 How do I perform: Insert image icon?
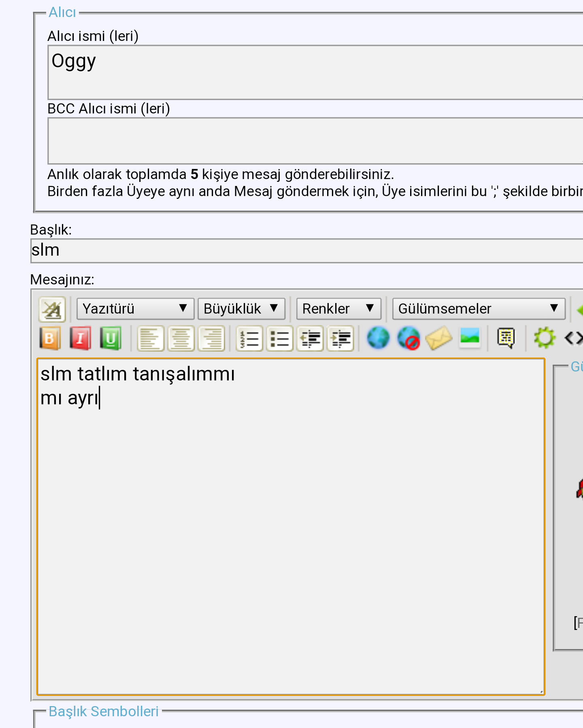pyautogui.click(x=470, y=338)
